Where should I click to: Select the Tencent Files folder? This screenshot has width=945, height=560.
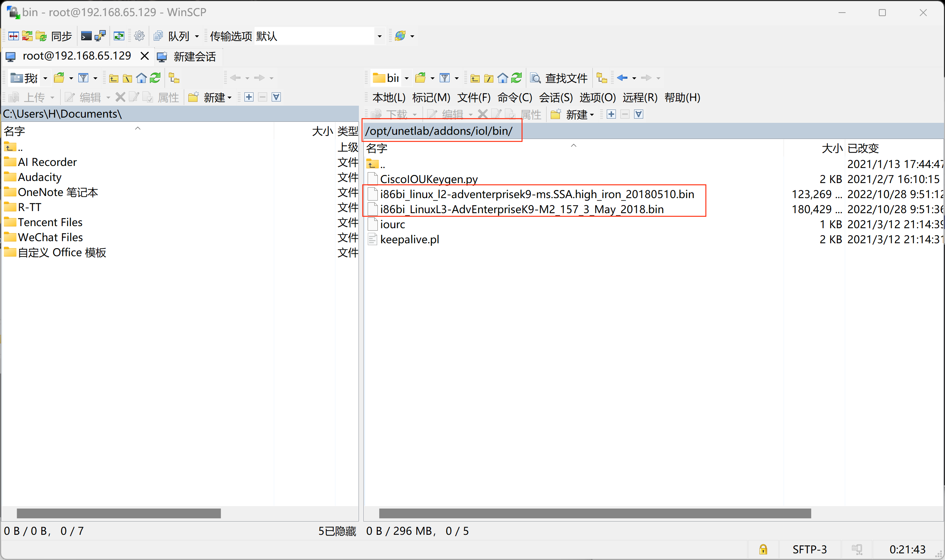(50, 222)
